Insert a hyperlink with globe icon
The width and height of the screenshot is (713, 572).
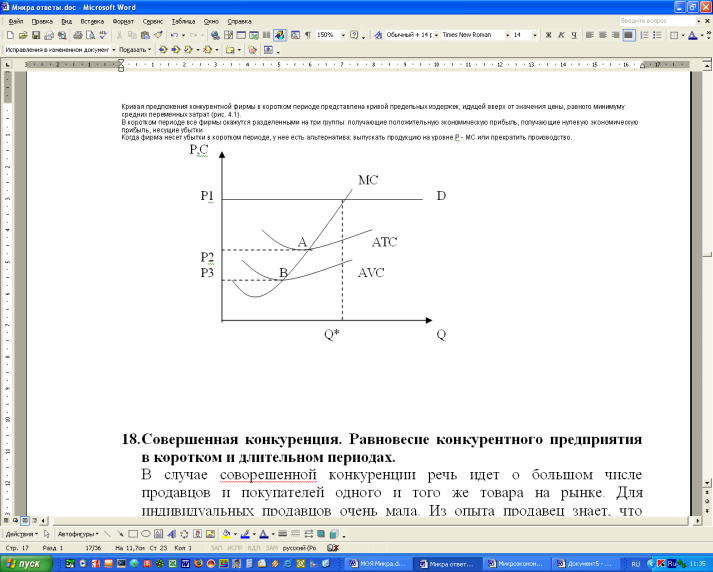point(215,35)
